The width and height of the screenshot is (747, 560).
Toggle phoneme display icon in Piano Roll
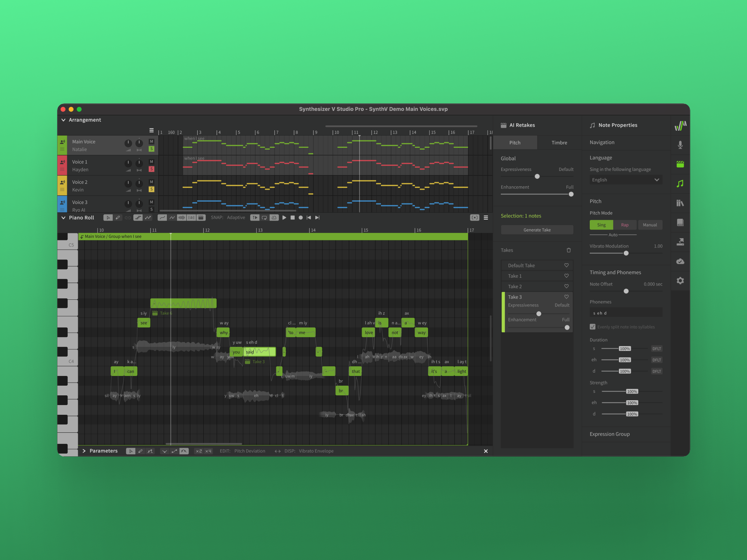click(x=191, y=218)
